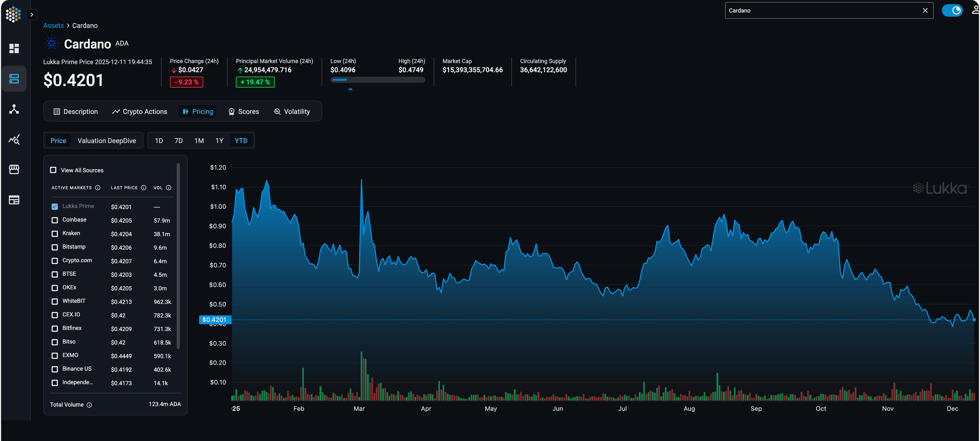Expand the sidebar with chevron arrow
This screenshot has width=980, height=441.
pyautogui.click(x=32, y=15)
